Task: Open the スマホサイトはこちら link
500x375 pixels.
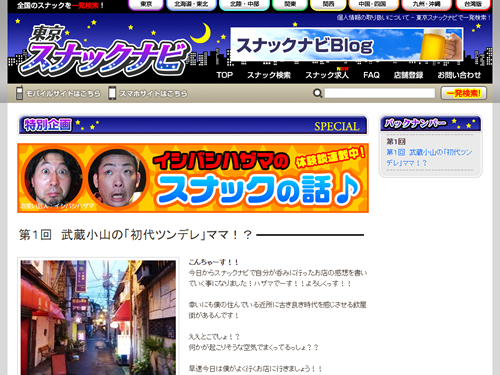Action: [153, 94]
